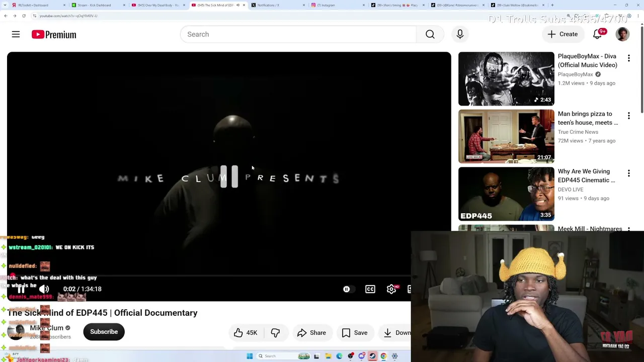Open PlaqueBoyMax Diva video thumbnail
This screenshot has width=644, height=362.
click(x=506, y=78)
